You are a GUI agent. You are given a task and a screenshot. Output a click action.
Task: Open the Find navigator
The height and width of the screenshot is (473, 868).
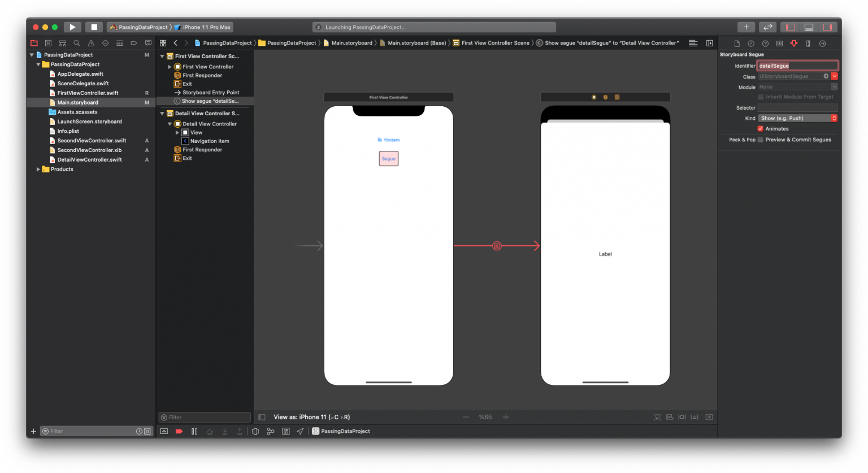click(x=76, y=43)
